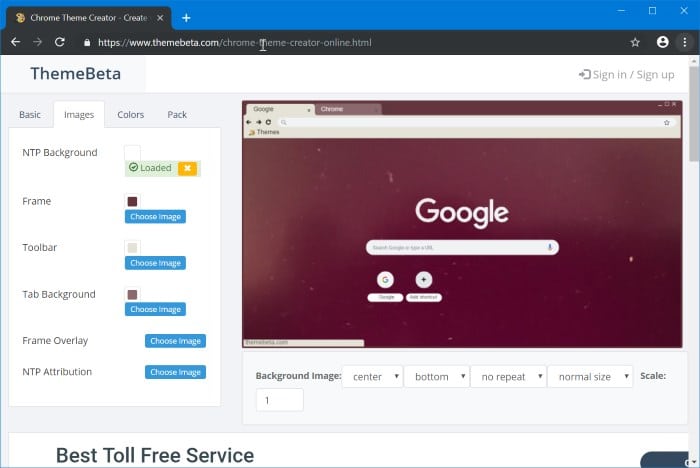700x468 pixels.
Task: Click the address bar URL
Action: click(x=234, y=42)
